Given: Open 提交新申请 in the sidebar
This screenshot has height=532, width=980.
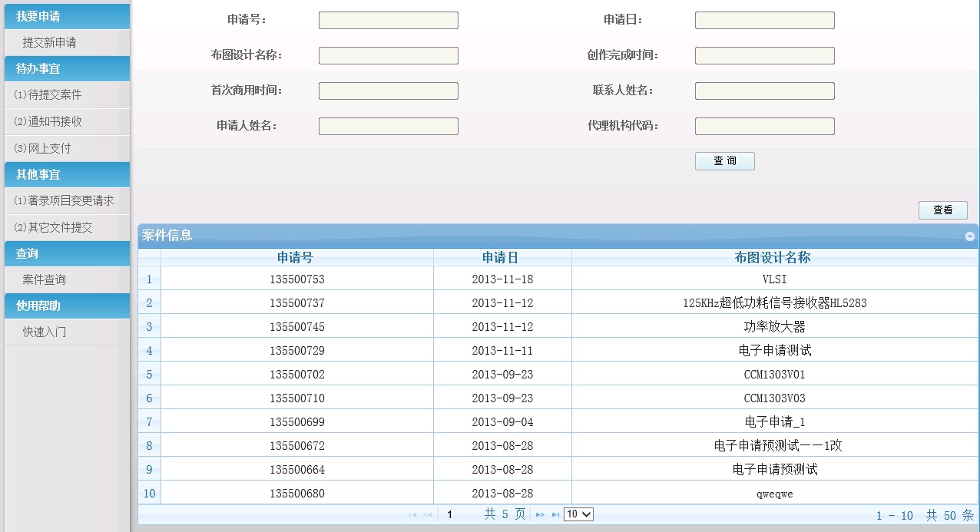Looking at the screenshot, I should (x=49, y=43).
